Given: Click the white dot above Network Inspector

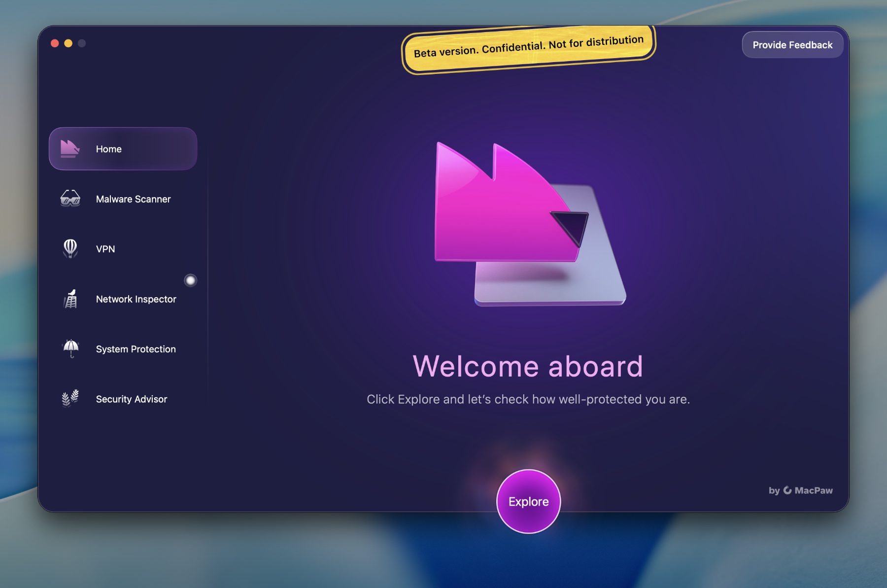Looking at the screenshot, I should click(190, 280).
